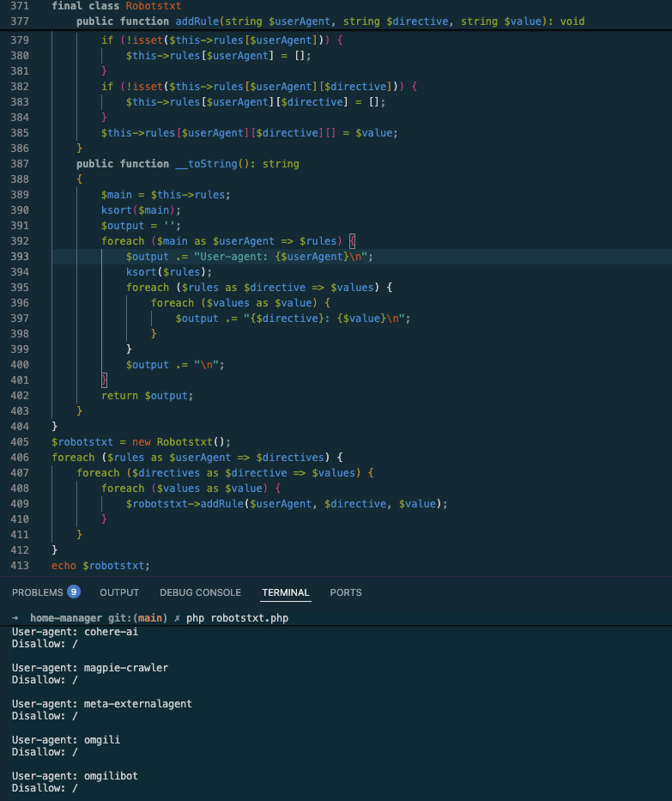Click the problems count badge showing 9
672x801 pixels.
(74, 592)
